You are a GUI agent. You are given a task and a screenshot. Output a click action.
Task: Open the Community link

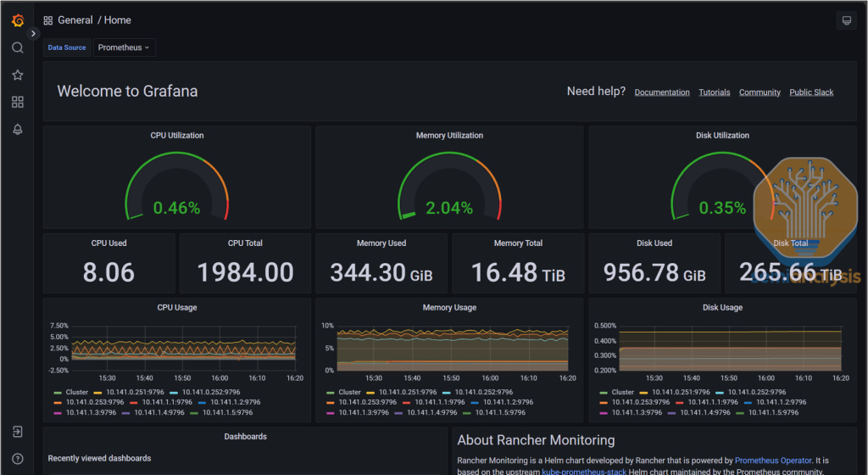(759, 92)
